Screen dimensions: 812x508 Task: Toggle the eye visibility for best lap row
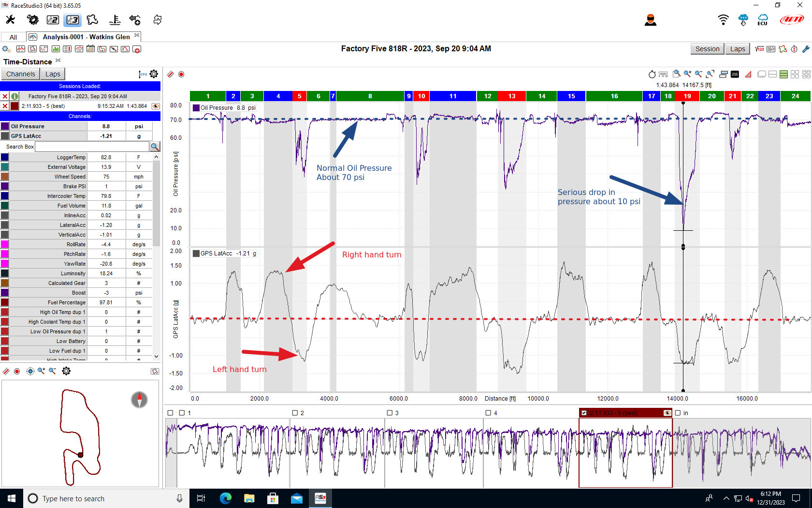tap(156, 106)
